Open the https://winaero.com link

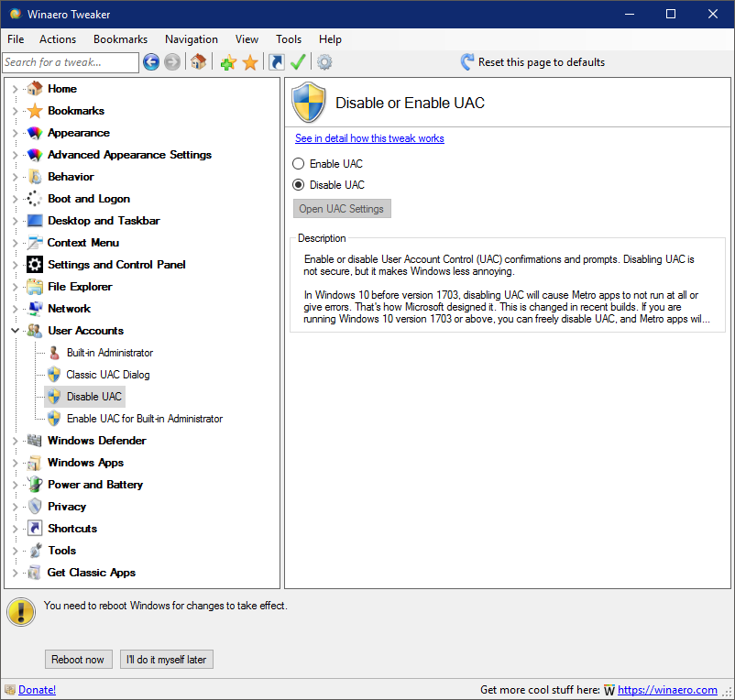[x=667, y=690]
